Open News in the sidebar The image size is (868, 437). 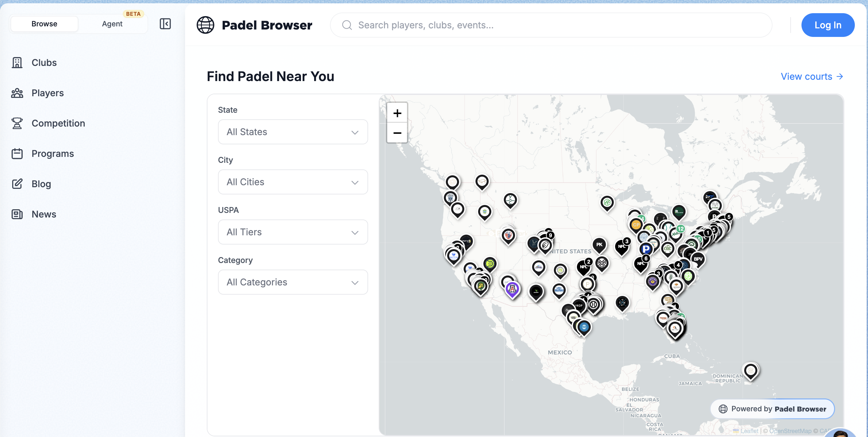click(x=44, y=215)
